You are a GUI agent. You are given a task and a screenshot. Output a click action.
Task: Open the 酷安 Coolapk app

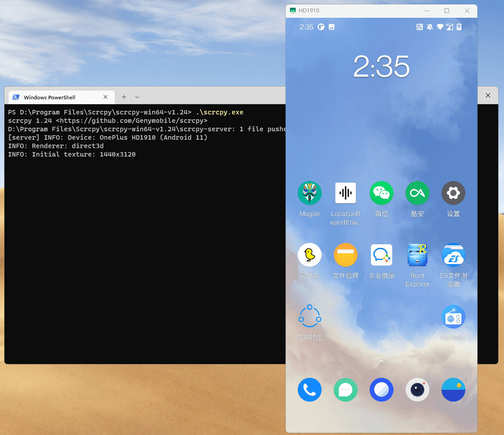[417, 193]
